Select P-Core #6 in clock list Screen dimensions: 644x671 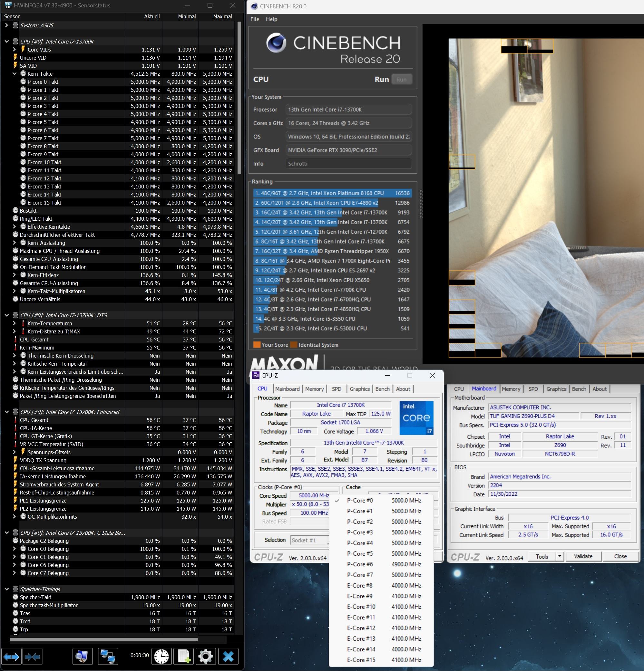[x=360, y=564]
